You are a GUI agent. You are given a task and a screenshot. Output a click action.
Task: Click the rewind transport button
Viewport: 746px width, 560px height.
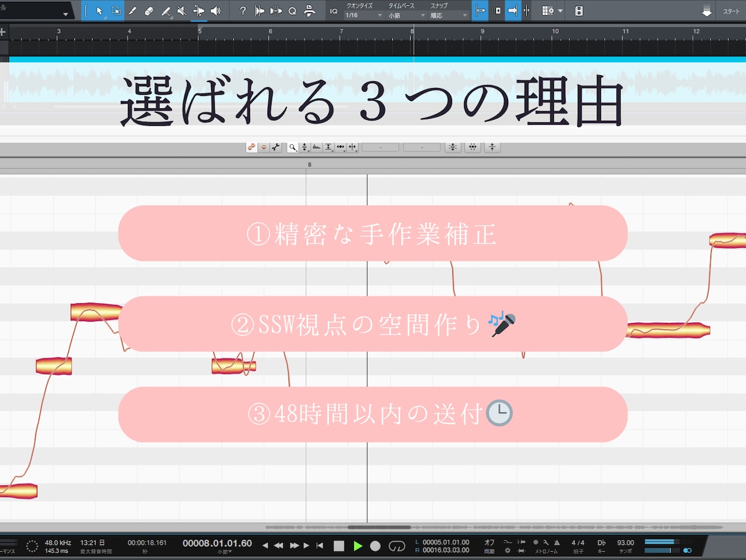tap(278, 545)
